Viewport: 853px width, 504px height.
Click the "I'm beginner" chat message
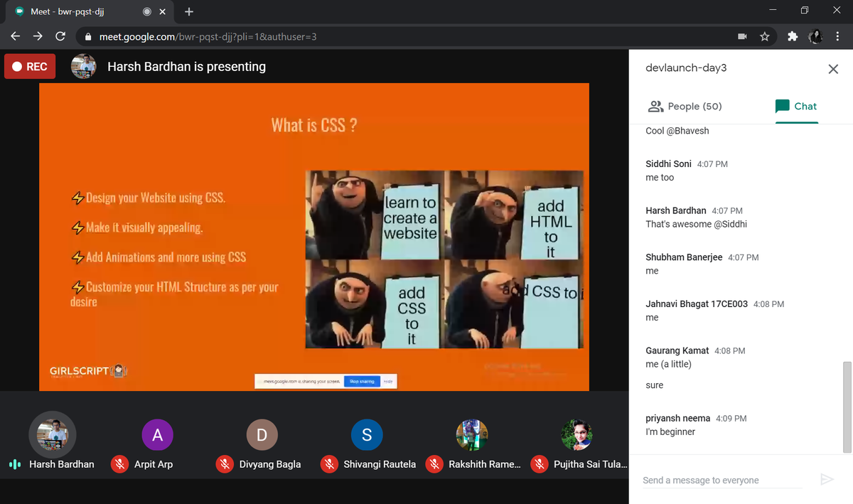click(x=670, y=431)
